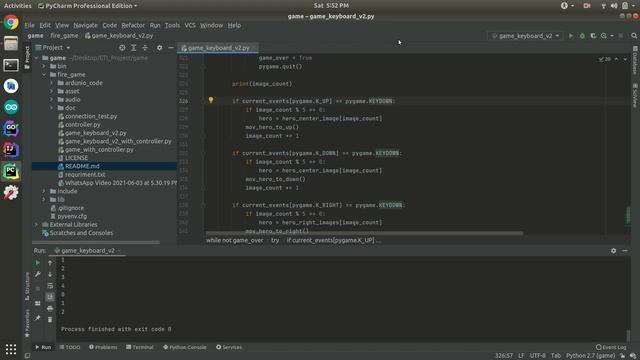This screenshot has width=640, height=360.
Task: Open Terminal app from the dock
Action: coord(11,65)
